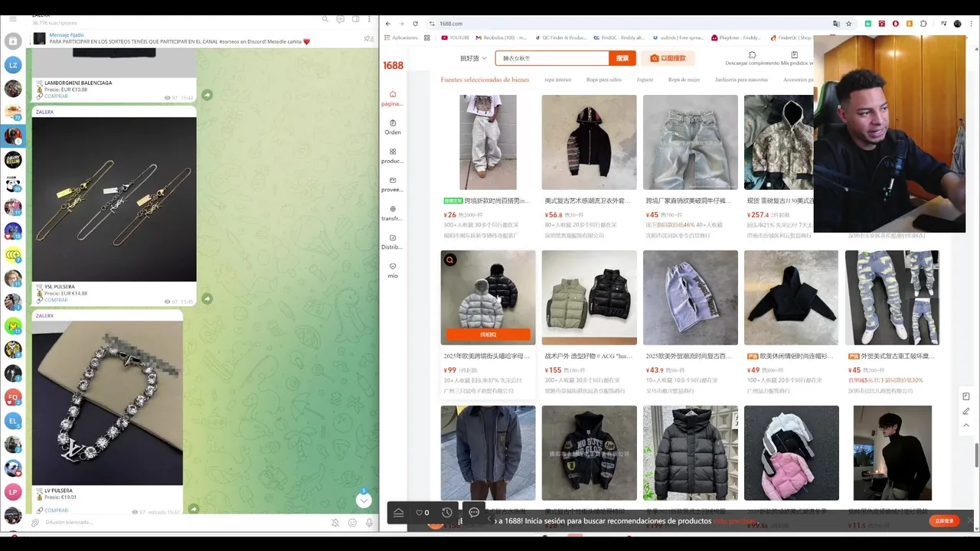Open the Telegram three-dot options menu

click(x=369, y=19)
